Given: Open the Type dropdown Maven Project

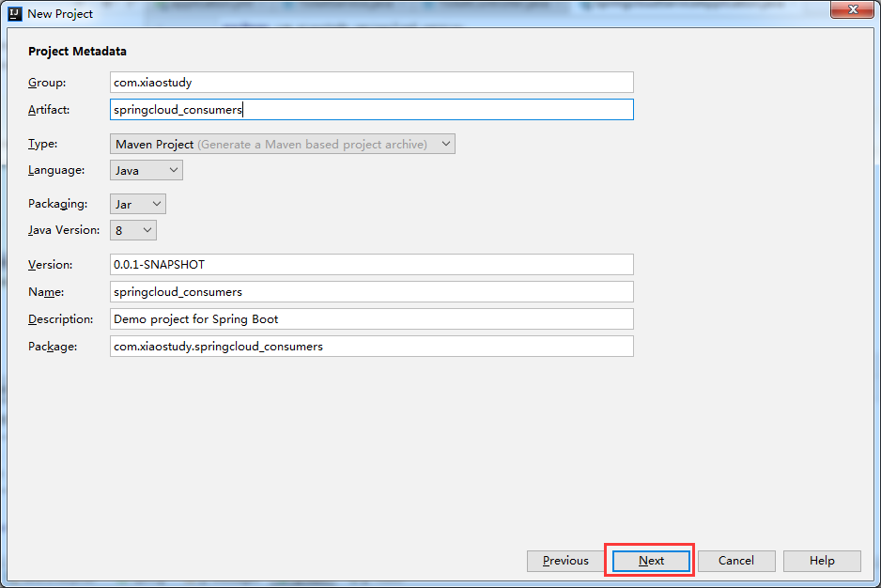Looking at the screenshot, I should coord(282,144).
